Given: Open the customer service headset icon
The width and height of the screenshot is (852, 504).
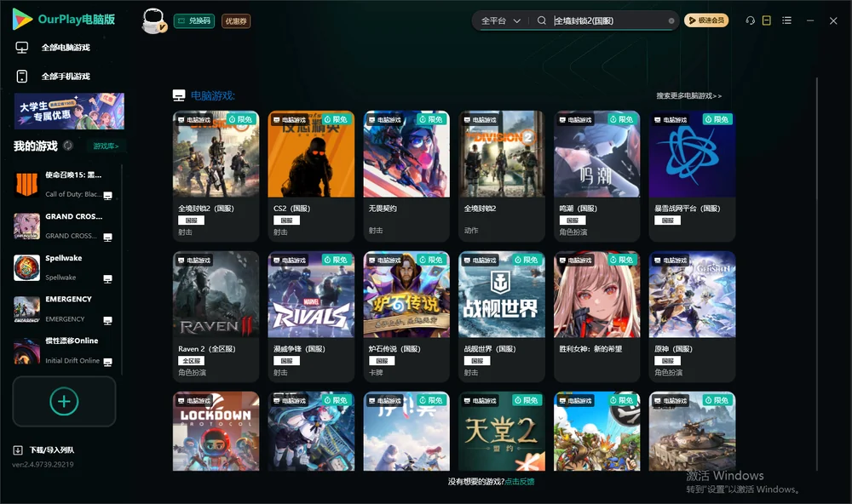Looking at the screenshot, I should pyautogui.click(x=751, y=20).
